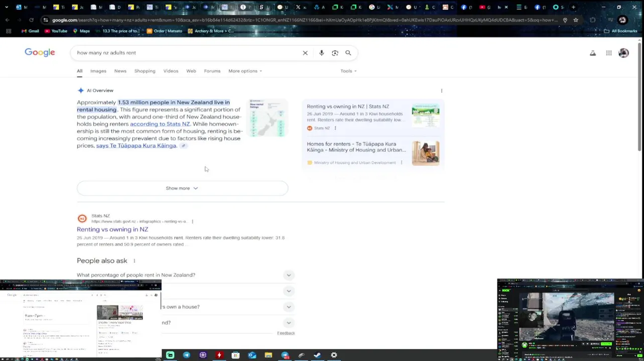Viewport: 644px width, 361px height.
Task: Switch to Videos tab
Action: click(x=171, y=71)
